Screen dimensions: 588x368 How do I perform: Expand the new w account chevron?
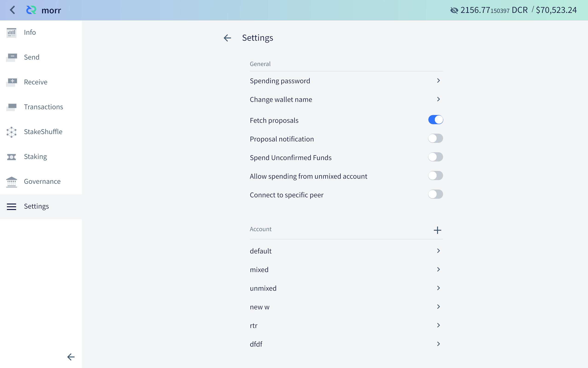pos(438,306)
